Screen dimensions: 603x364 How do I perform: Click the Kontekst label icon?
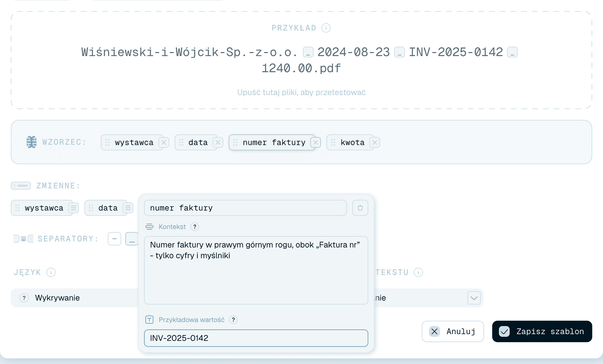click(149, 227)
